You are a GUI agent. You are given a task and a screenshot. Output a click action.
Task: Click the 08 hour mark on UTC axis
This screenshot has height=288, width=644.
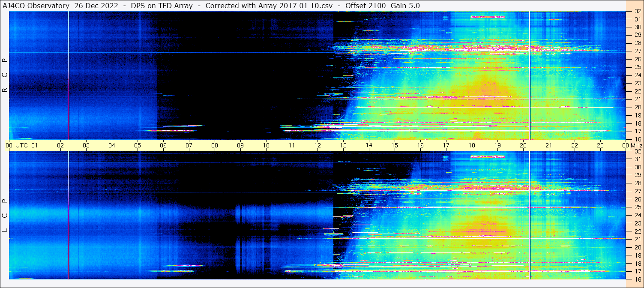point(215,145)
